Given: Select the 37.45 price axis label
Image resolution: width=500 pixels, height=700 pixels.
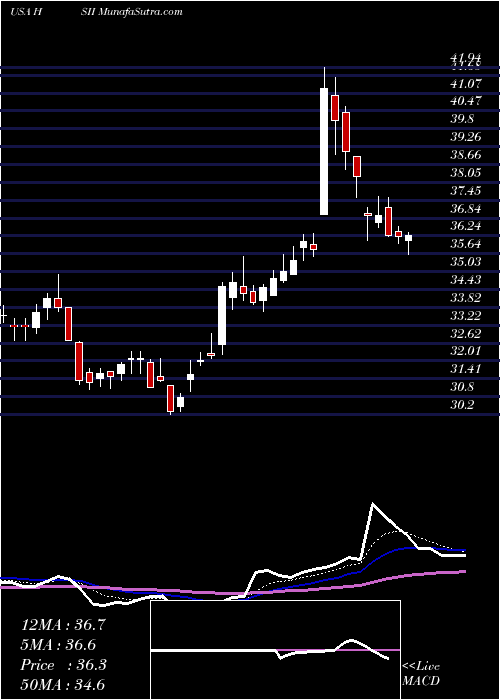Looking at the screenshot, I should (465, 191).
